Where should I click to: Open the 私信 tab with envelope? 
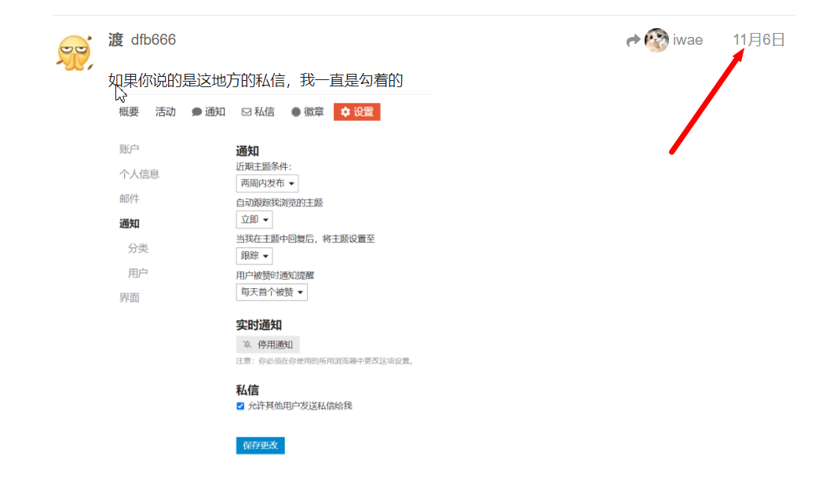coord(258,111)
